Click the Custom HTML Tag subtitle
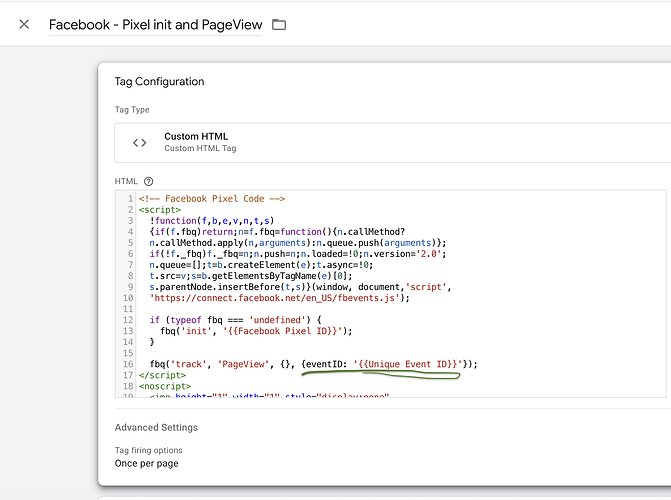671x500 pixels. click(200, 148)
